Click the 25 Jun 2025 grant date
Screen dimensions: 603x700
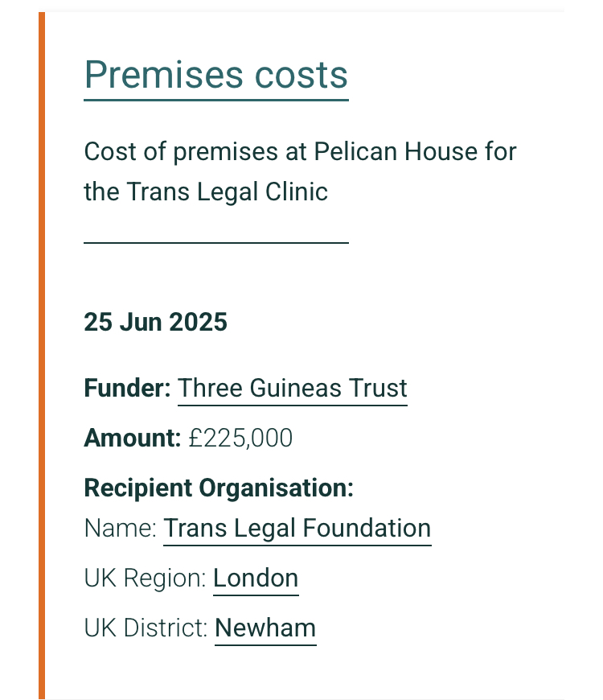click(155, 323)
